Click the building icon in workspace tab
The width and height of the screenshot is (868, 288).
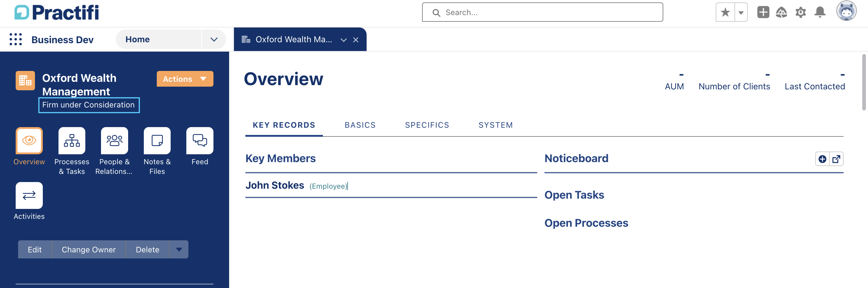(246, 40)
